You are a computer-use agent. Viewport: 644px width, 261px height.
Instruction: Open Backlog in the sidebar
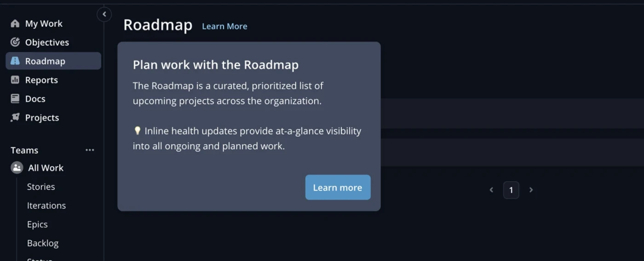(x=43, y=243)
